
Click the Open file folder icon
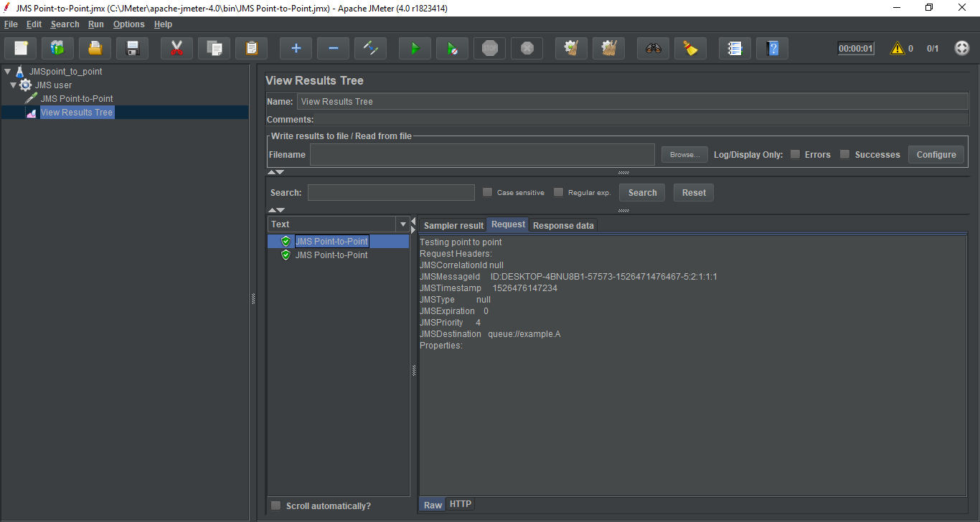point(95,48)
